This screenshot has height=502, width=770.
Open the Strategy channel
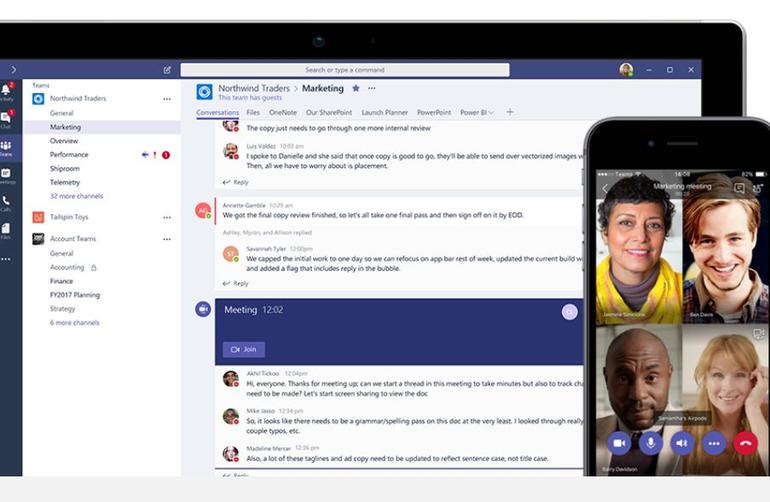(x=62, y=308)
